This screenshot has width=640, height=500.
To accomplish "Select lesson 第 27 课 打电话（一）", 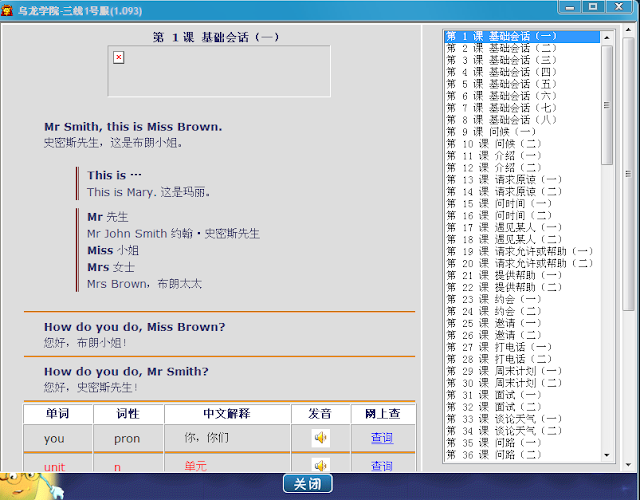I will coord(522,347).
